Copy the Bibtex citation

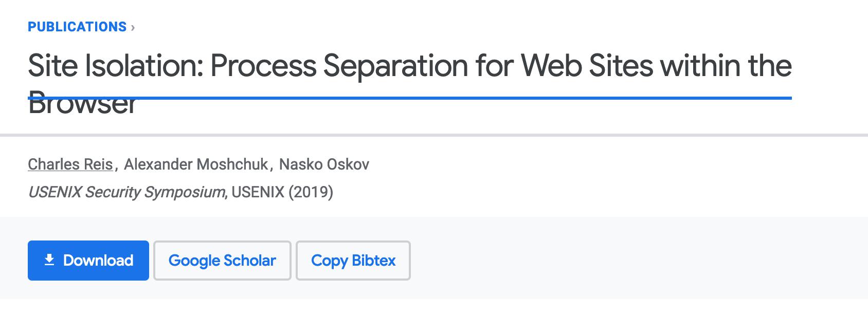tap(353, 261)
